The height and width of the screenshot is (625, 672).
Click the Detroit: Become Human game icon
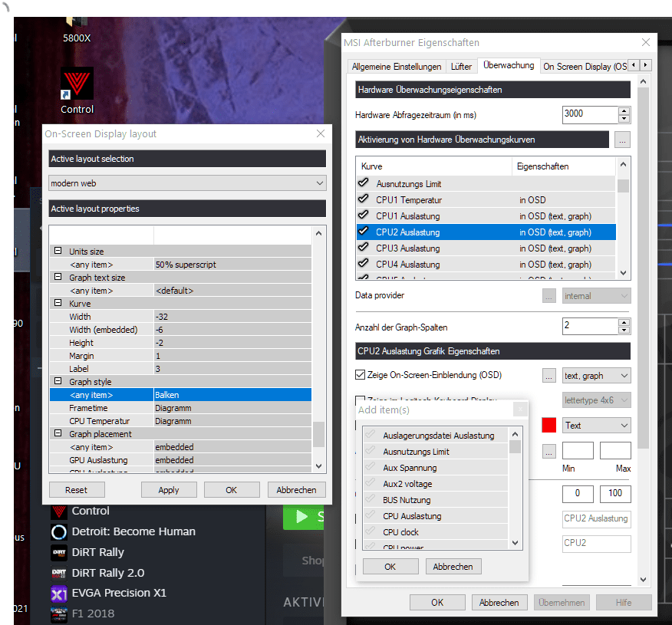[59, 532]
